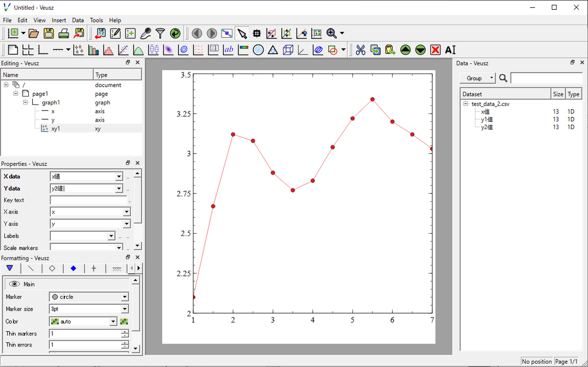Add a ternary graph triangle icon
This screenshot has width=588, height=367.
(x=273, y=50)
